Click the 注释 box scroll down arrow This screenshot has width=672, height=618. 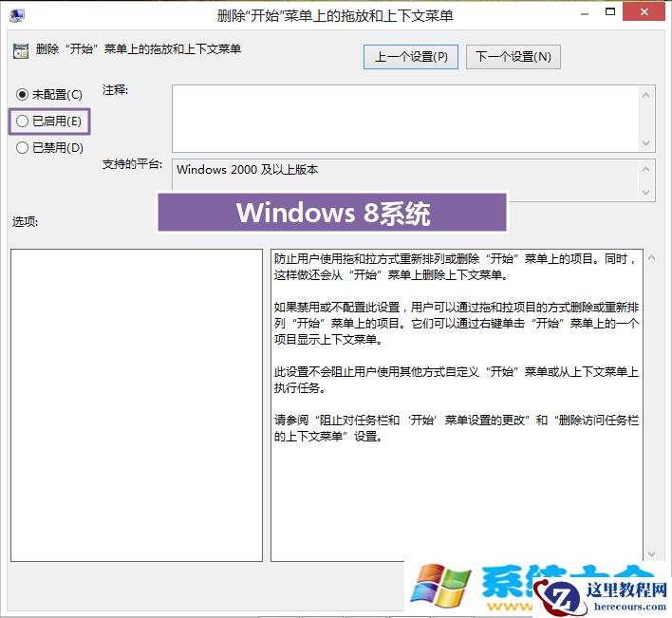[646, 143]
